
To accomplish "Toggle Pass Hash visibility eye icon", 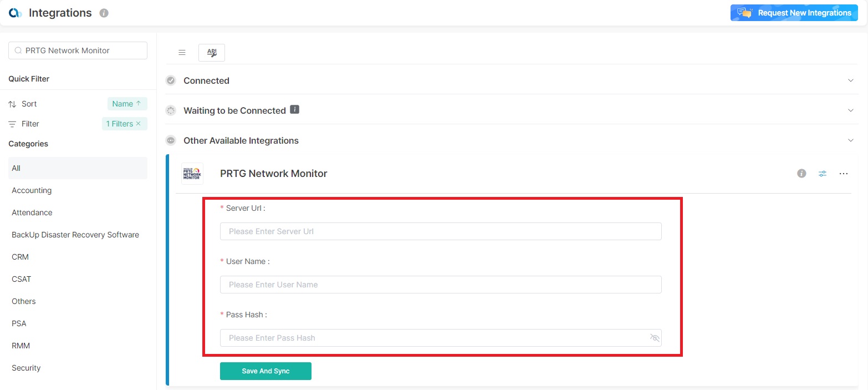I will click(655, 338).
